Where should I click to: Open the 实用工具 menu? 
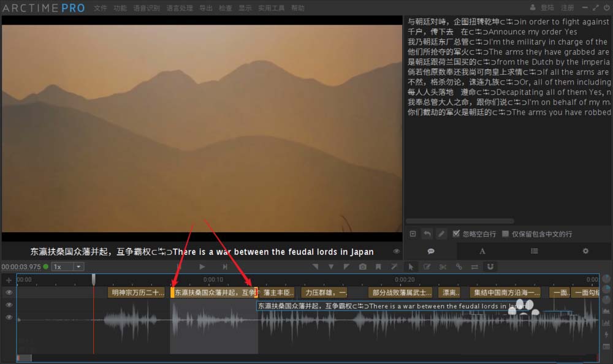[x=271, y=8]
